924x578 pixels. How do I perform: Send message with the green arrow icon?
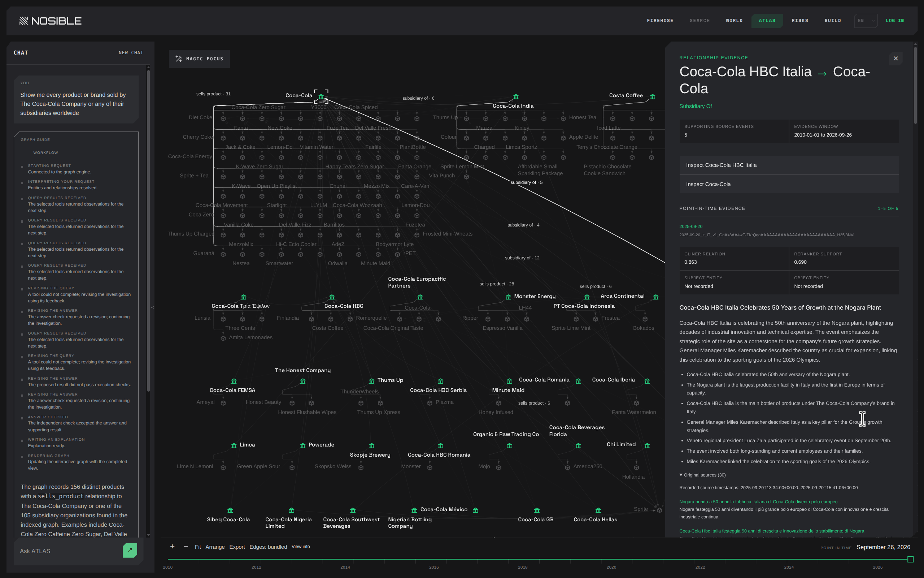point(130,551)
